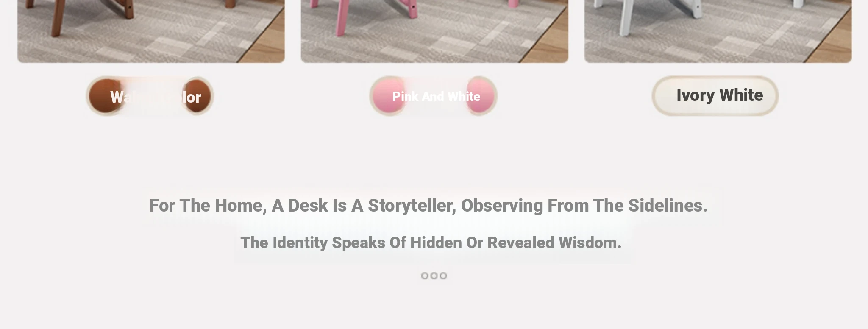This screenshot has width=868, height=329.
Task: Select the Walnut Color option pill
Action: pos(150,96)
